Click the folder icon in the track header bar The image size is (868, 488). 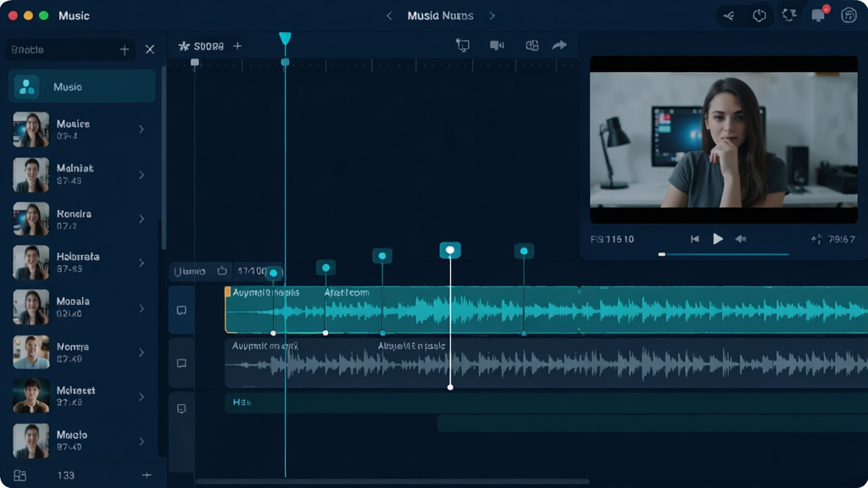pos(222,270)
